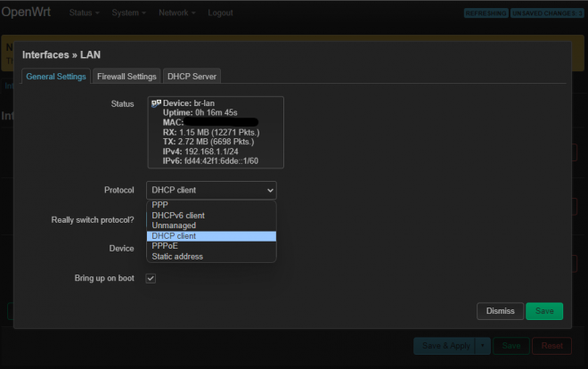
Task: Switch to the DHCP Server tab
Action: point(192,77)
